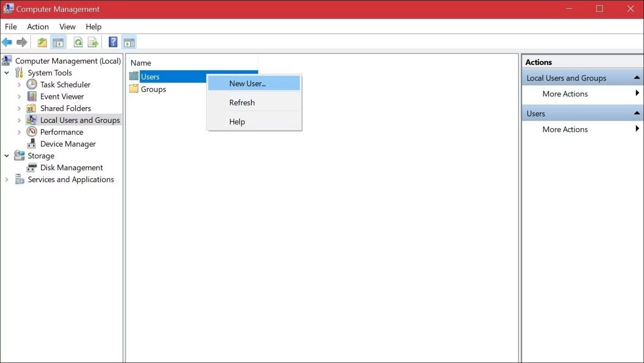Open the View menu
This screenshot has width=644, height=363.
coord(68,27)
